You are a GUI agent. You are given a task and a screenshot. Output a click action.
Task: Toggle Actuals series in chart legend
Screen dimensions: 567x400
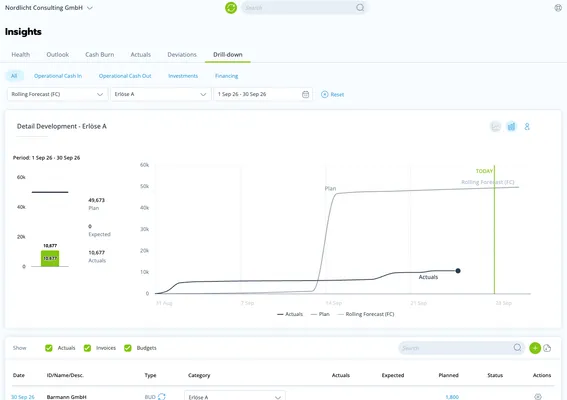tap(290, 314)
